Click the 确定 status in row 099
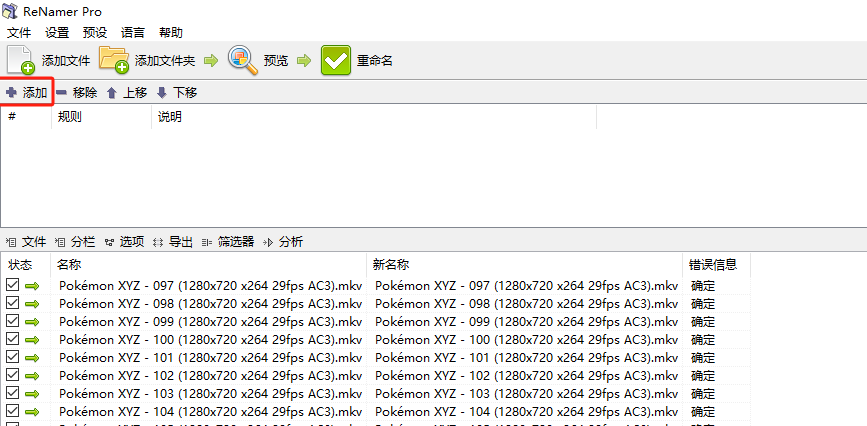 click(703, 322)
